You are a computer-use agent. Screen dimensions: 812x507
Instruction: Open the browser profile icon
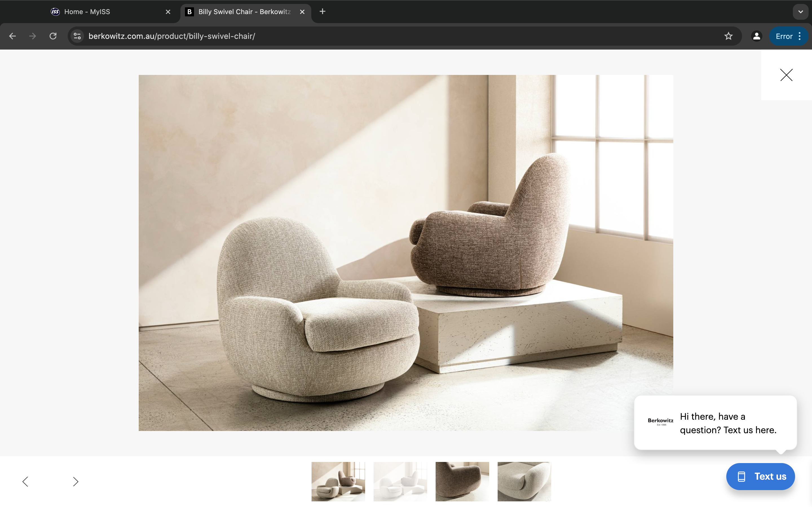(756, 36)
